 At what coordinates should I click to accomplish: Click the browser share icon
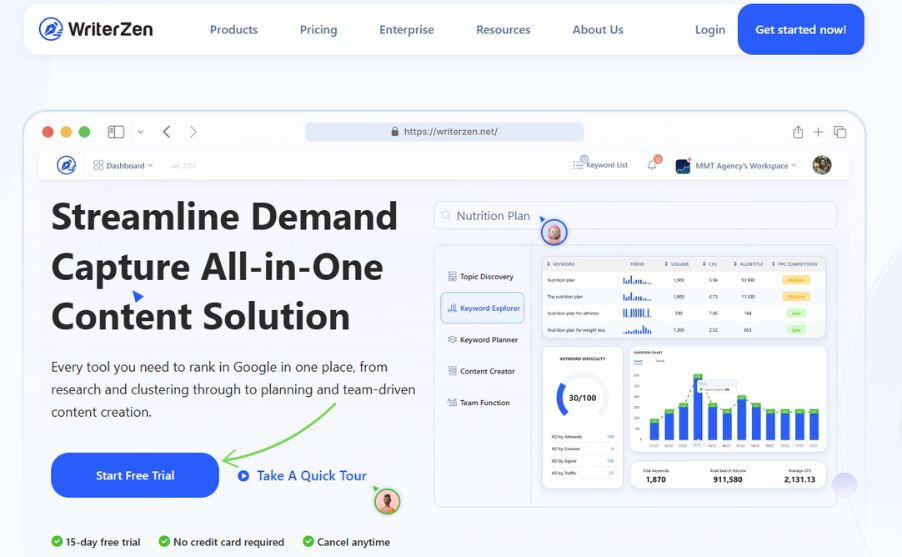[797, 132]
